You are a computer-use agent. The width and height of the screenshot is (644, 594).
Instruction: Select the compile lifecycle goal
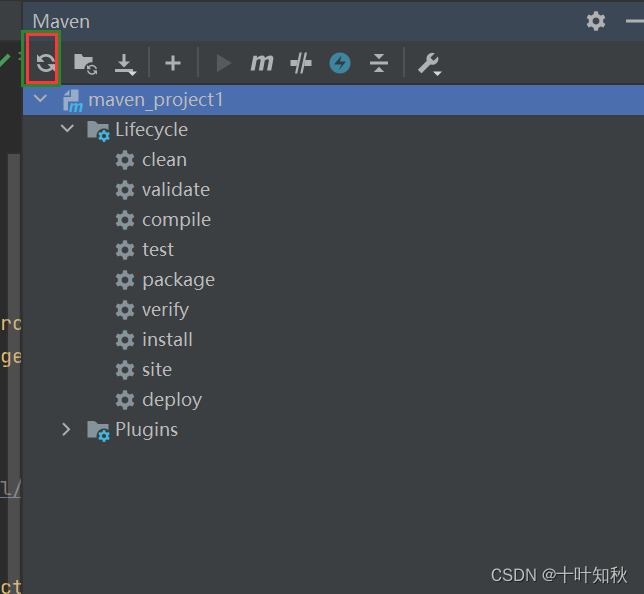pos(177,220)
